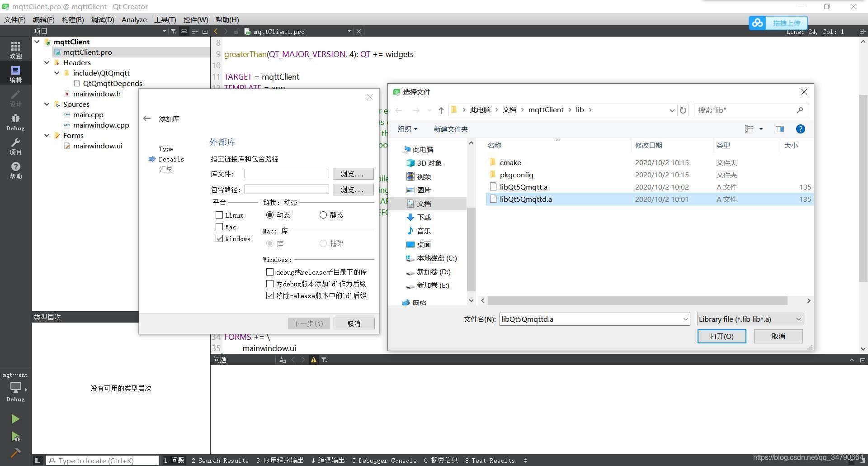Open the 文件(F) menu
Screen dimensions: 868x466
15,19
